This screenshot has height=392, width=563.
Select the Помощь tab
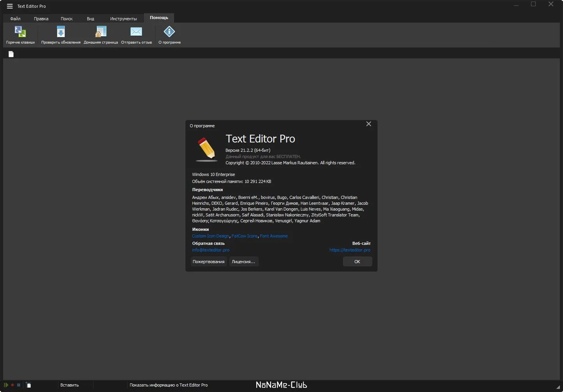coord(159,18)
